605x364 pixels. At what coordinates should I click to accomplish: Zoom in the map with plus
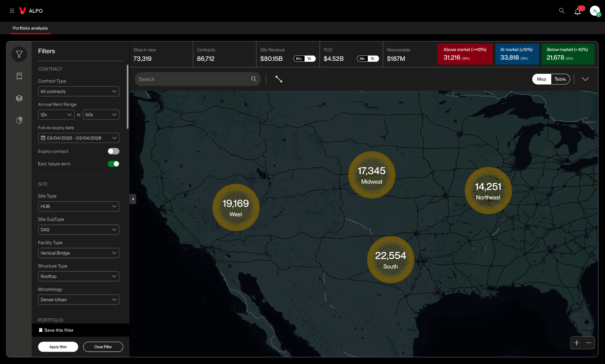(x=577, y=343)
